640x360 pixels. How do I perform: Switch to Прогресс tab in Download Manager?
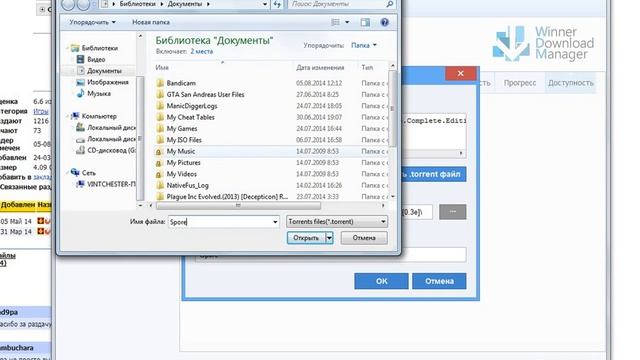(520, 83)
